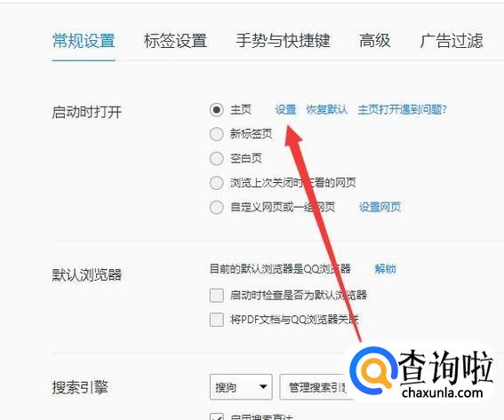Viewport: 504px width, 420px height.
Task: Select 浏览上次关闭时正在看的网页 option
Action: [x=216, y=183]
